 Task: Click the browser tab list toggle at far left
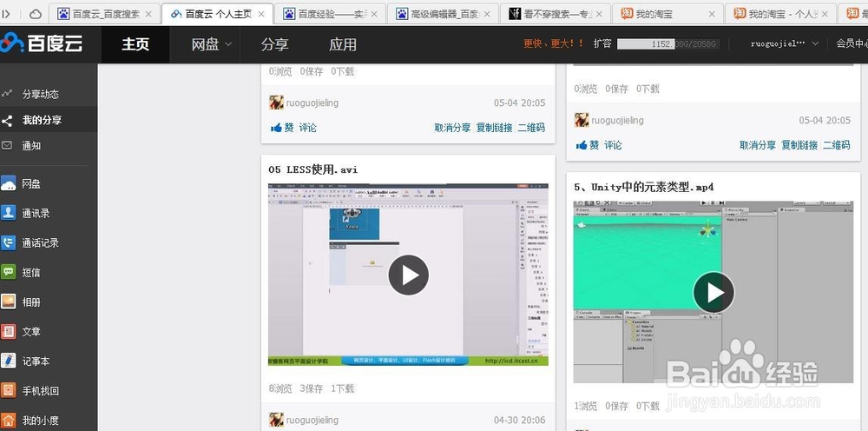pyautogui.click(x=7, y=14)
